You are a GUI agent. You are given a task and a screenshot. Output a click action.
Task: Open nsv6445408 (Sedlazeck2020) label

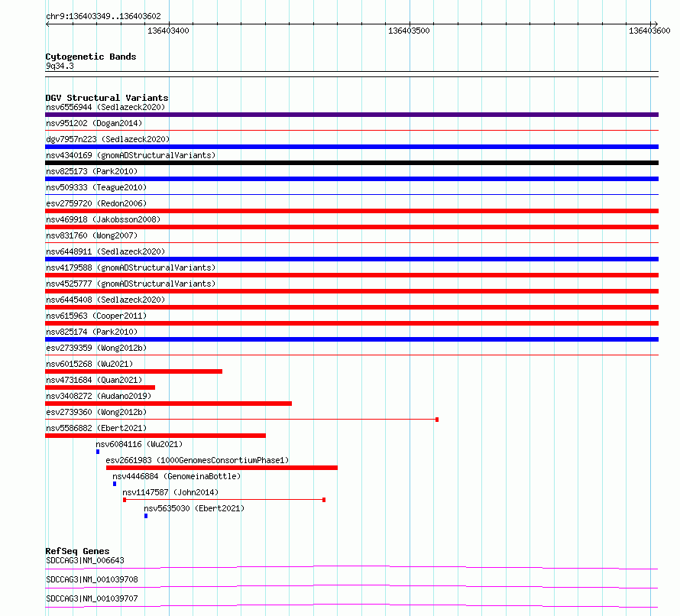pyautogui.click(x=105, y=300)
